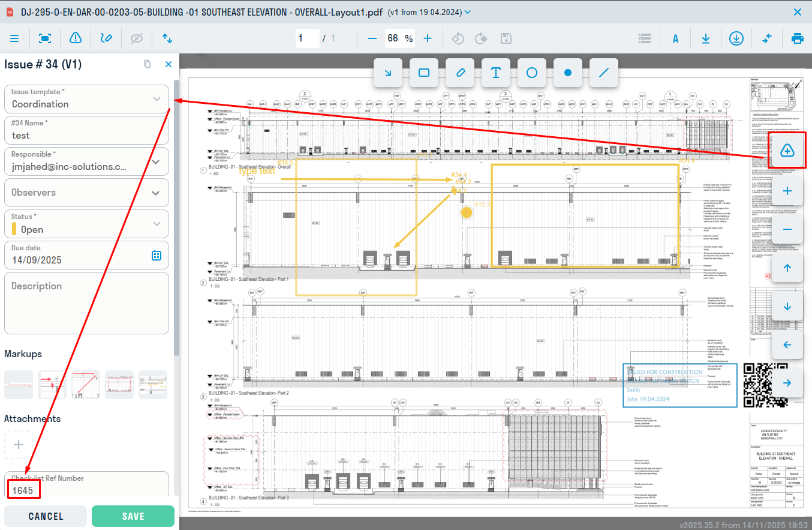Select the line markup tool
The width and height of the screenshot is (812, 530).
[604, 73]
